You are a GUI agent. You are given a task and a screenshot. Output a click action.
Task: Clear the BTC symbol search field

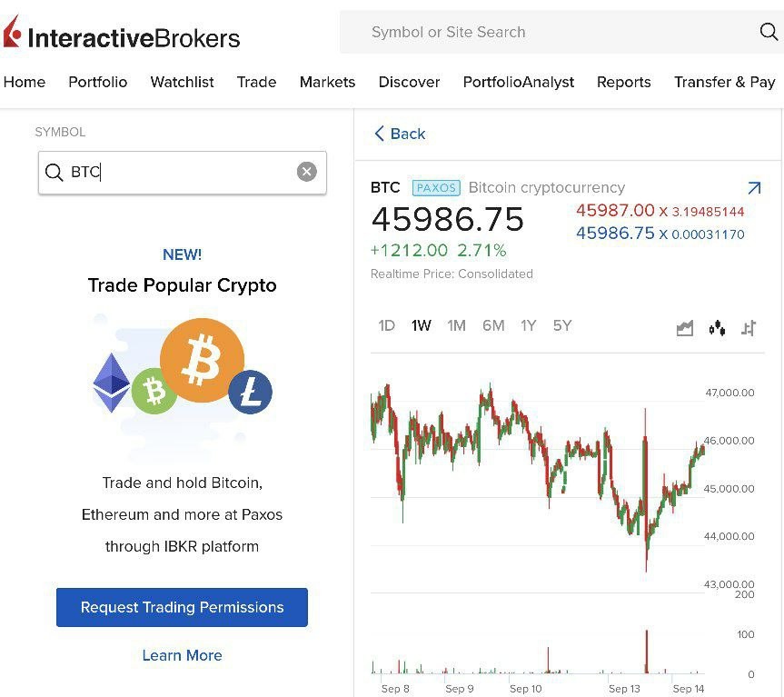point(306,172)
